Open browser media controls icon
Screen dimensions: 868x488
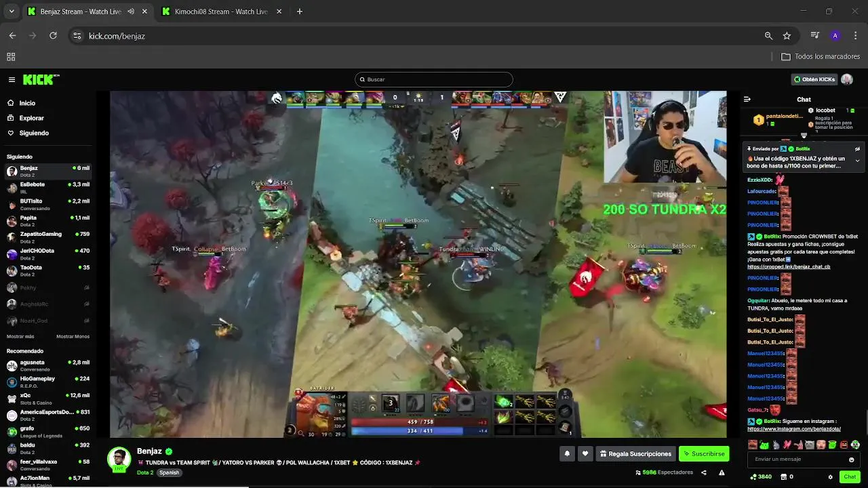pos(815,36)
